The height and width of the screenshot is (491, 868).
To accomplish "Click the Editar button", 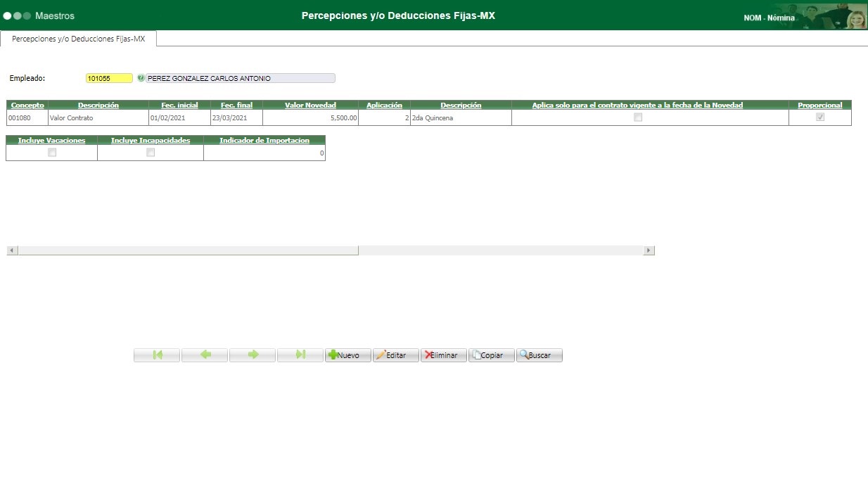I will tap(396, 355).
